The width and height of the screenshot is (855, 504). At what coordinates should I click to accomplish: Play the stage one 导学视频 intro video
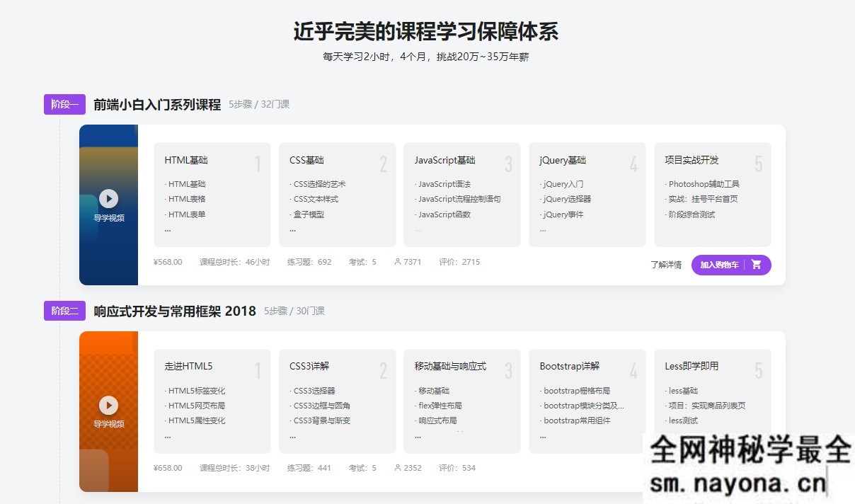pyautogui.click(x=108, y=198)
